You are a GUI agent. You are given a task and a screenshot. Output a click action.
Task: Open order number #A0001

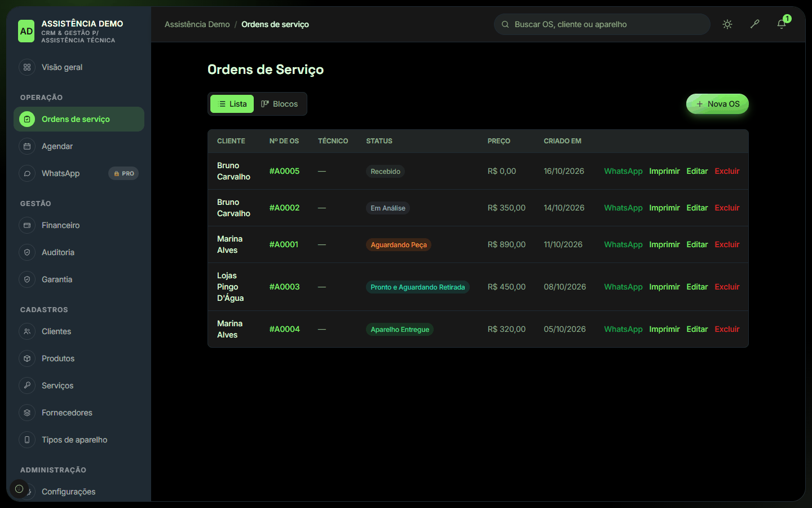point(284,244)
